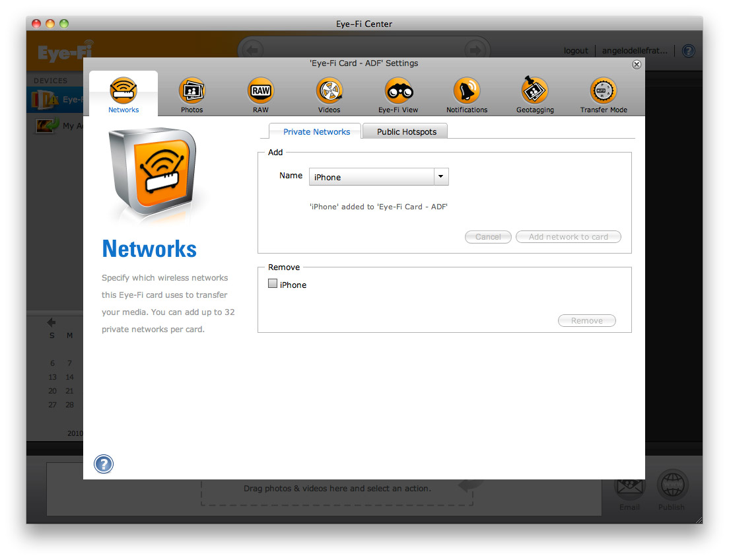Viewport: 729px width, 560px height.
Task: Select day 27 in the calendar
Action: pos(53,405)
